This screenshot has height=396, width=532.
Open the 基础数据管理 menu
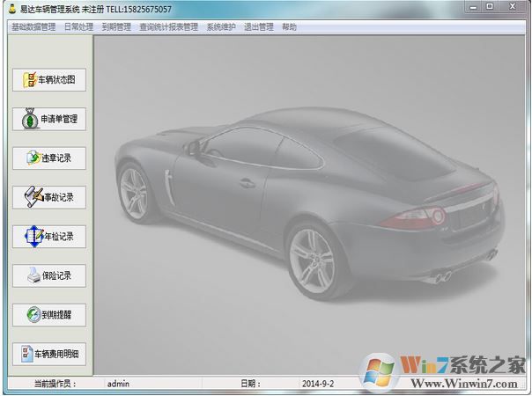[33, 26]
